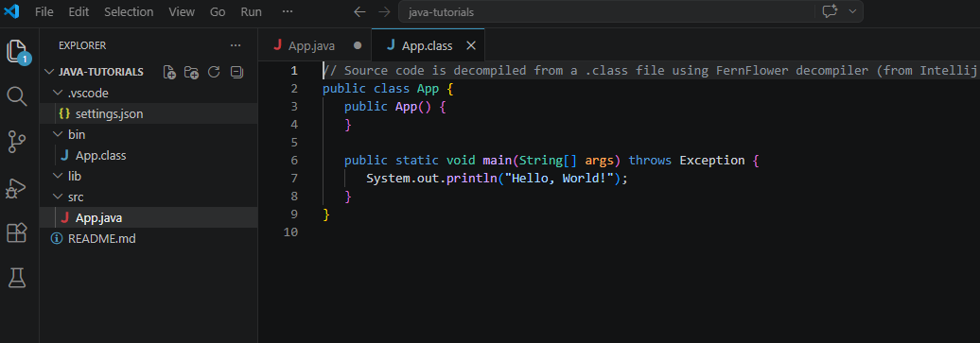This screenshot has height=343, width=980.
Task: Click the class name App on line 2
Action: pos(428,89)
